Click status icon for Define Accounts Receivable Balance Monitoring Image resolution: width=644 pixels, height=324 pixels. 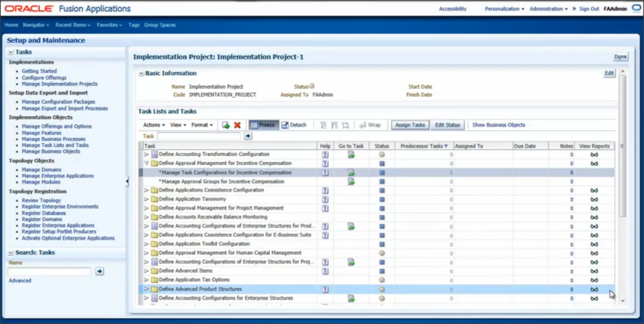[x=382, y=217]
